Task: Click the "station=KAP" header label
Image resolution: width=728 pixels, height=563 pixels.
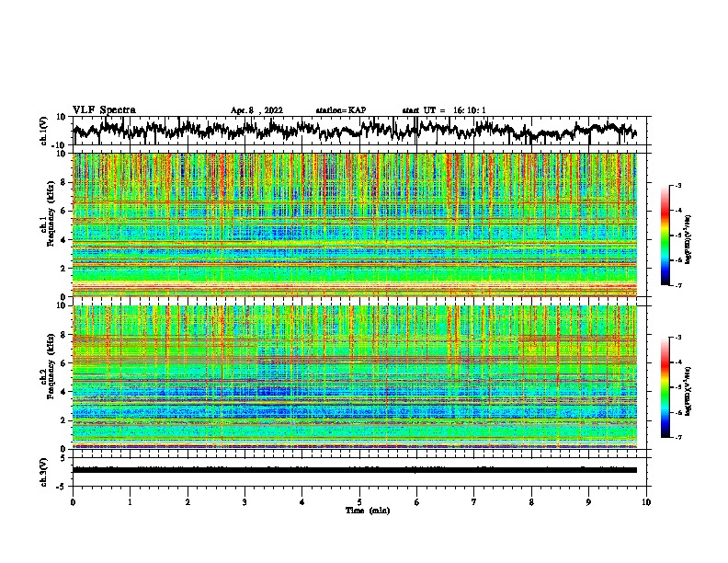Action: click(341, 110)
